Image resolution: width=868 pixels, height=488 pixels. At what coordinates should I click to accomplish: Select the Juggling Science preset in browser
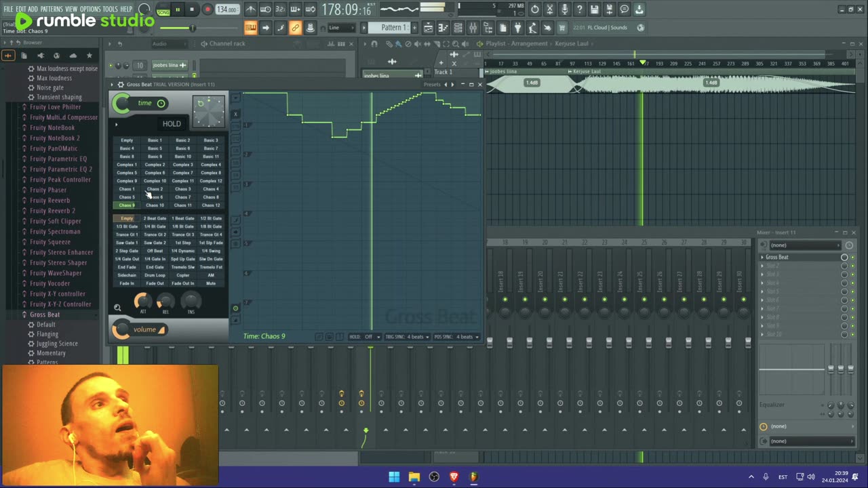click(x=57, y=344)
